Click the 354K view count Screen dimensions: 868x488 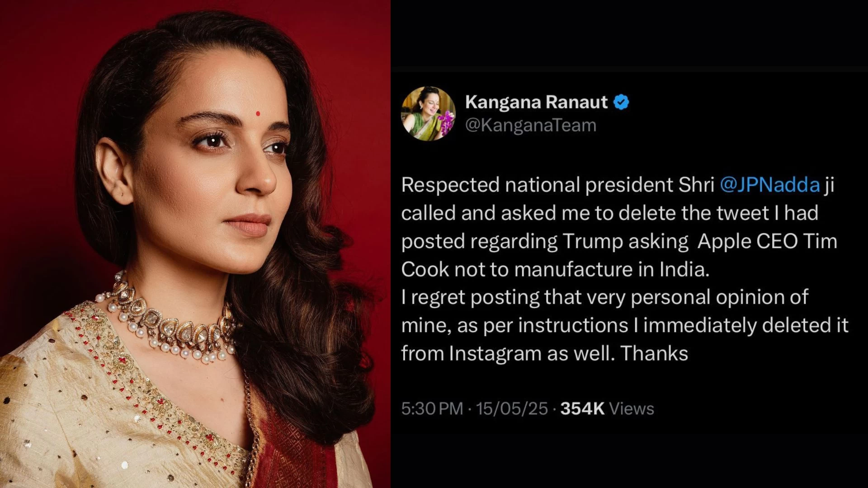(x=582, y=408)
